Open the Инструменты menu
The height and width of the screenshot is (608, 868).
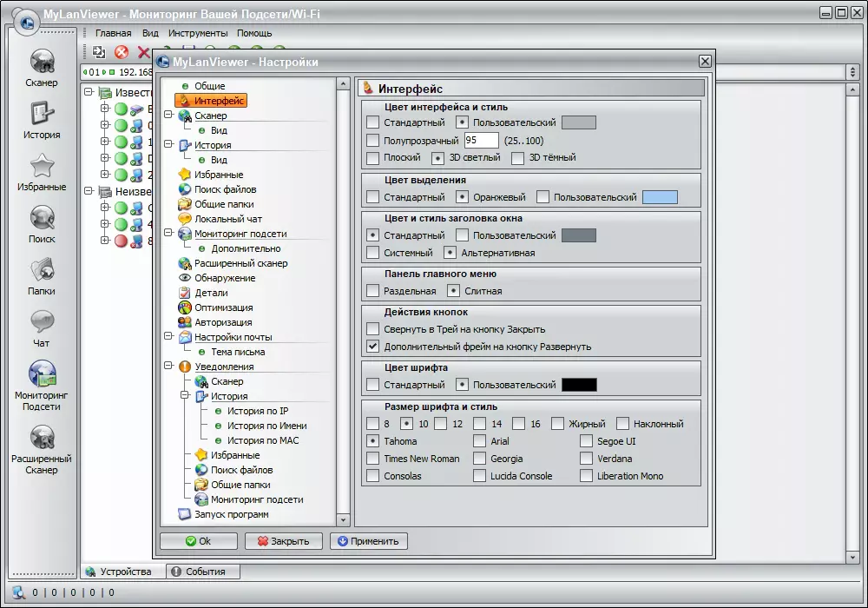point(198,33)
